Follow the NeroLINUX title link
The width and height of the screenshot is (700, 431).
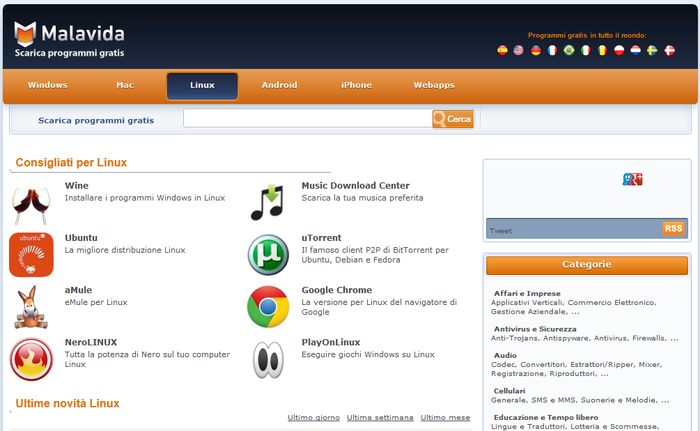click(91, 342)
